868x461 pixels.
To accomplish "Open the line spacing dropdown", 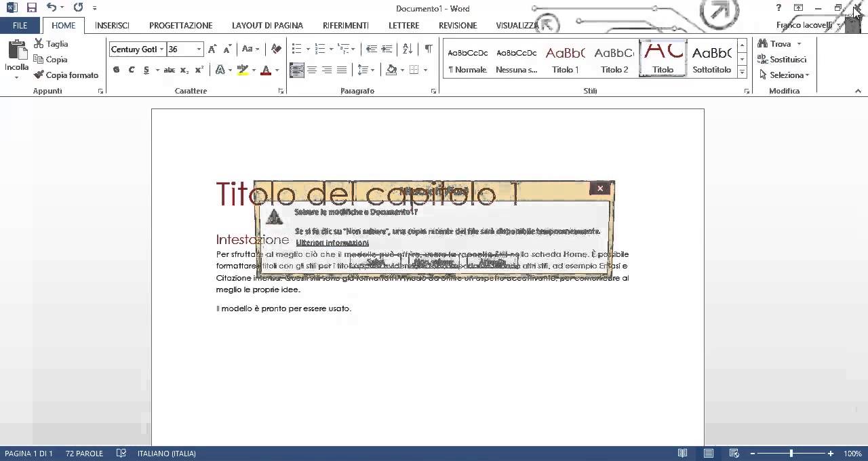I will [366, 70].
